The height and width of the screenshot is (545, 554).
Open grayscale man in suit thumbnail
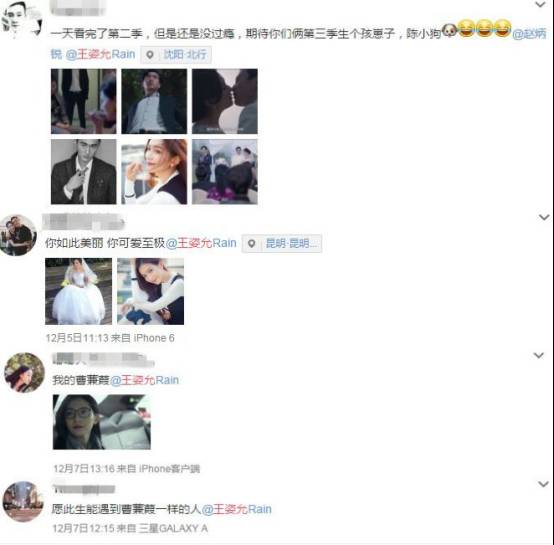[83, 172]
